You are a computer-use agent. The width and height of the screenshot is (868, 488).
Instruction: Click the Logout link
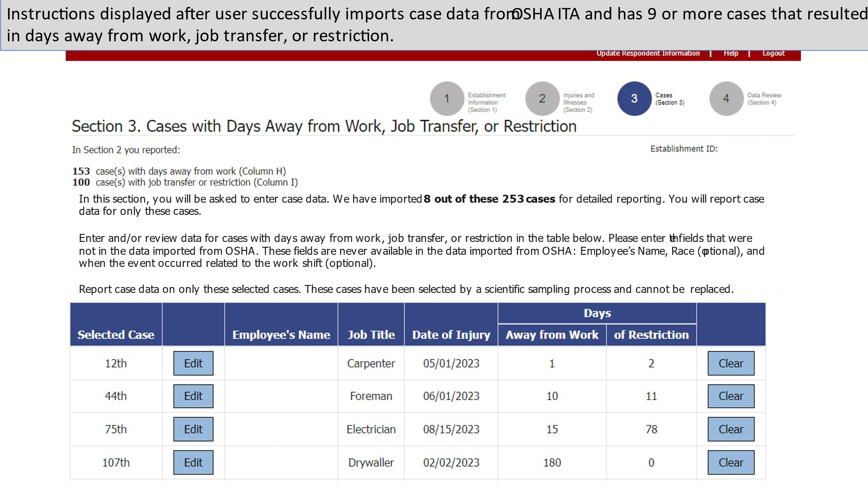pyautogui.click(x=773, y=53)
